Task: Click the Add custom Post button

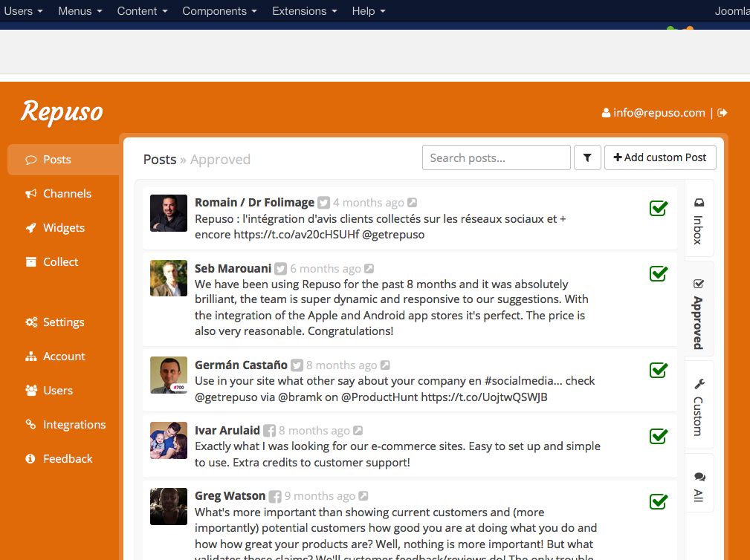Action: point(660,157)
